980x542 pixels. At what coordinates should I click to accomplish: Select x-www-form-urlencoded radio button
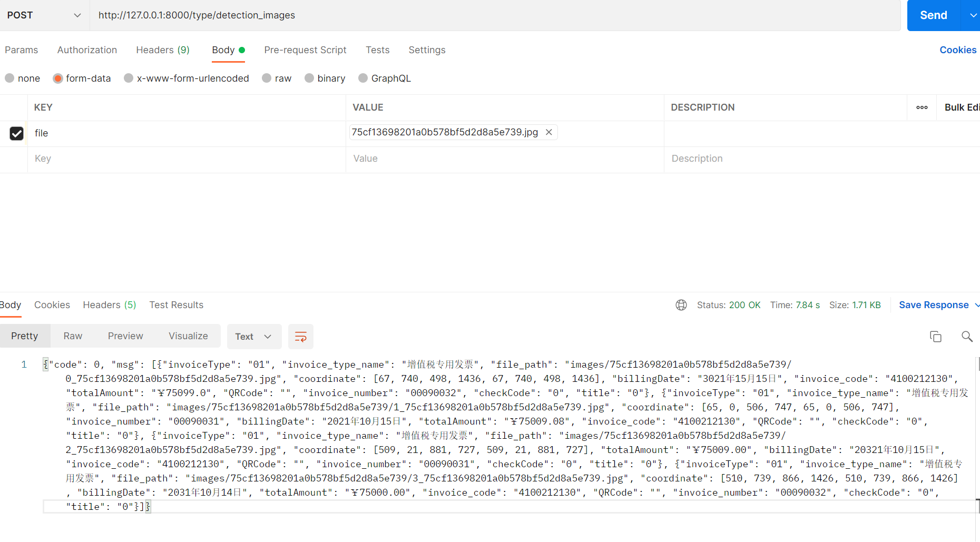tap(129, 78)
